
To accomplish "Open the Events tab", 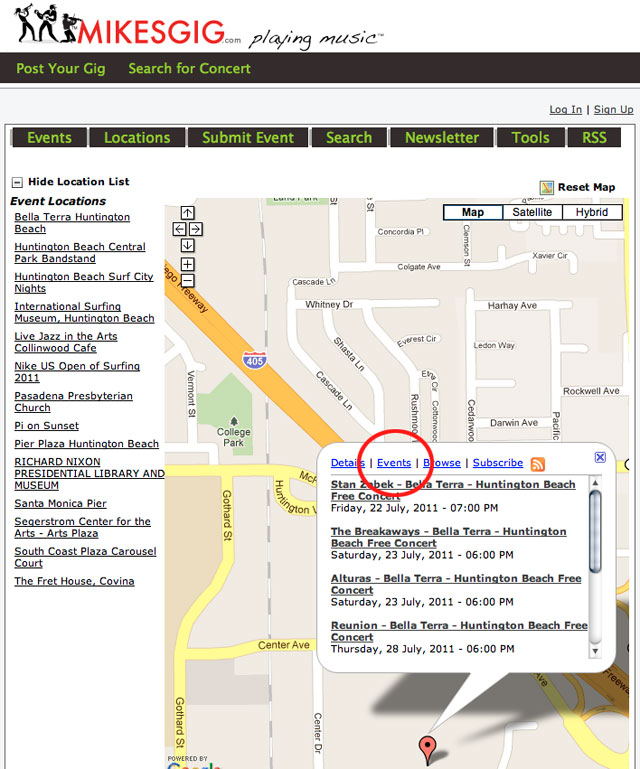I will 49,138.
